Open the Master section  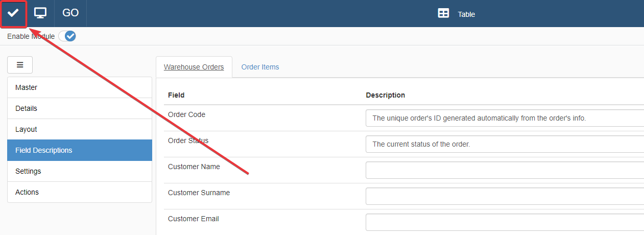click(x=80, y=87)
